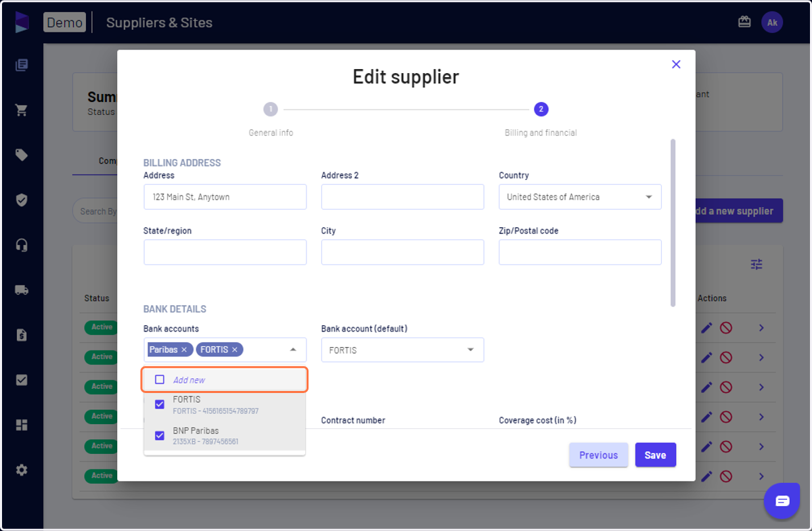Open the price tag sidebar icon
This screenshot has width=812, height=531.
(22, 155)
